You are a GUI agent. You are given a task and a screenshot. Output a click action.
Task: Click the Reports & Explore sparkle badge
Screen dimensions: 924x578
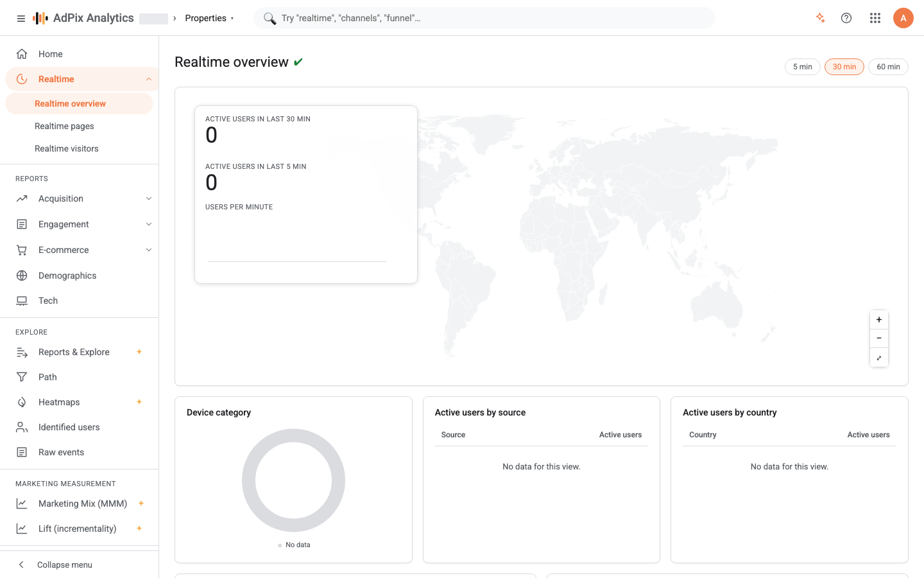pyautogui.click(x=139, y=352)
